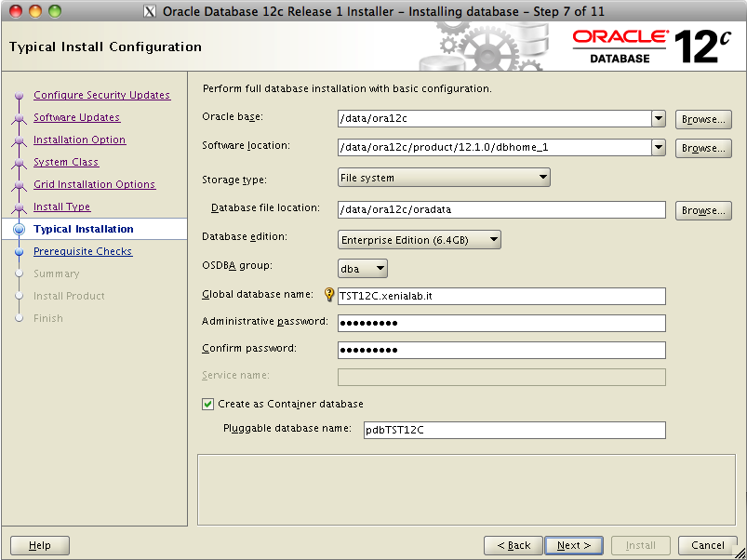Browse for Oracle base directory

point(703,119)
